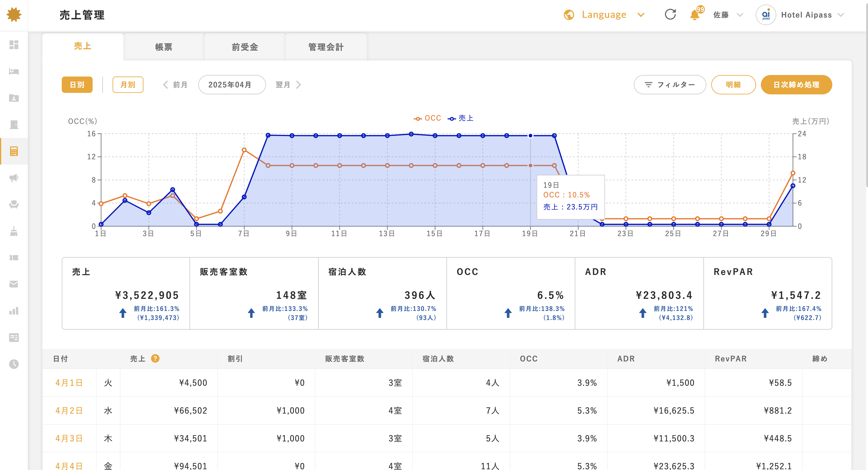Open the ticket coupon sidebar icon
Image resolution: width=868 pixels, height=470 pixels.
(14, 258)
